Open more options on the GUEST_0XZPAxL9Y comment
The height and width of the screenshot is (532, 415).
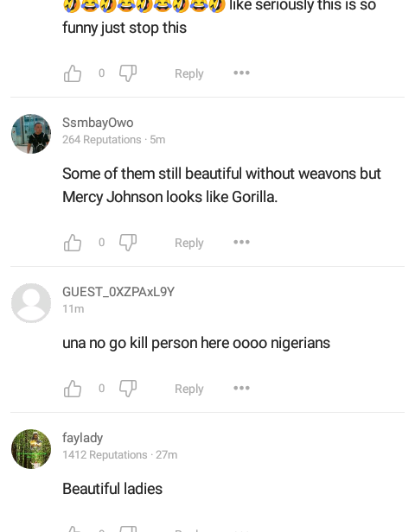coord(241,388)
